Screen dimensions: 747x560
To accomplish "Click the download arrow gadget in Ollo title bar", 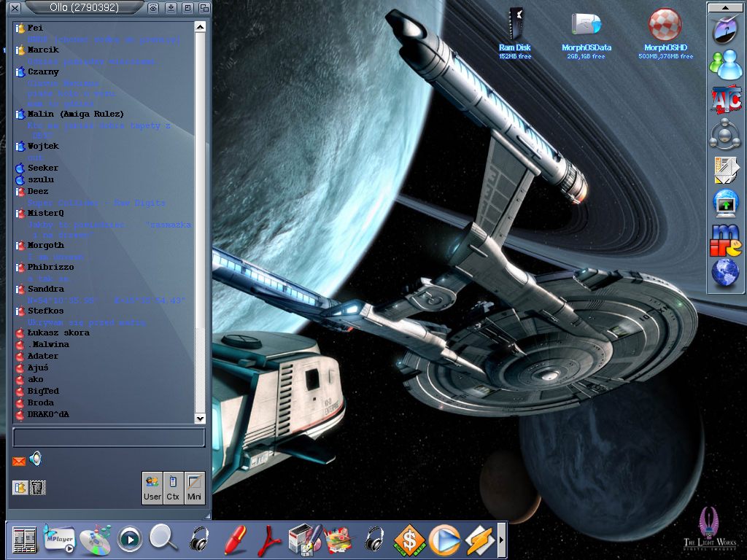I will pos(171,8).
